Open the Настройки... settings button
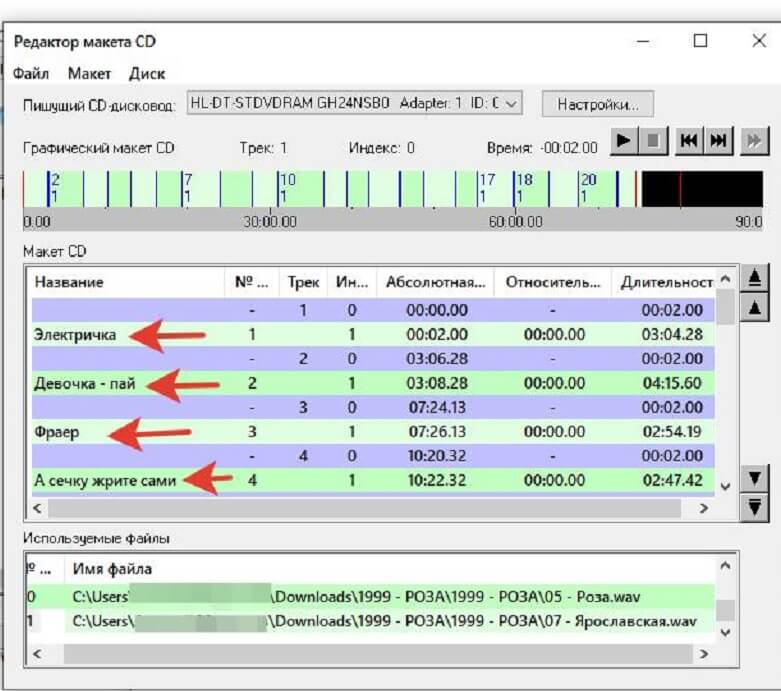Image resolution: width=781 pixels, height=691 pixels. pos(598,104)
